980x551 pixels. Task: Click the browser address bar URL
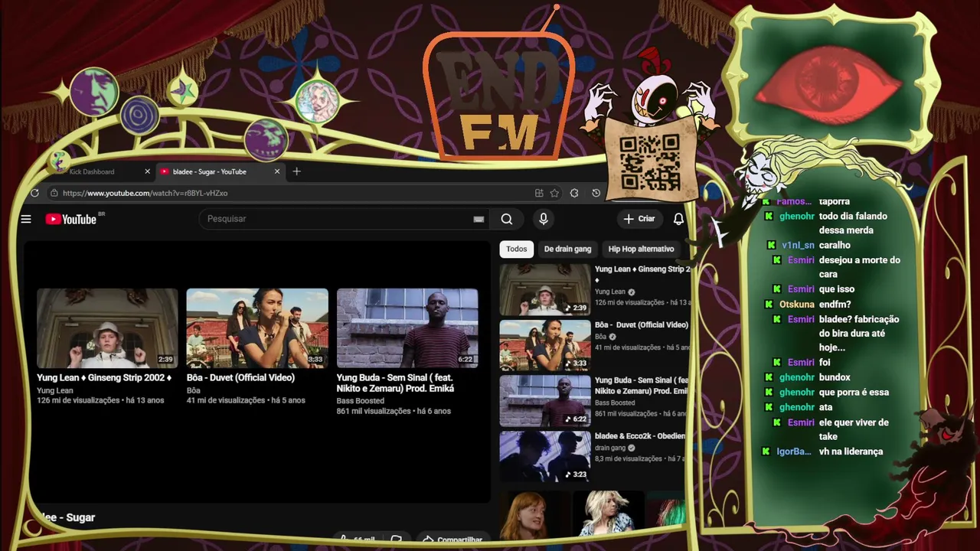pos(145,194)
